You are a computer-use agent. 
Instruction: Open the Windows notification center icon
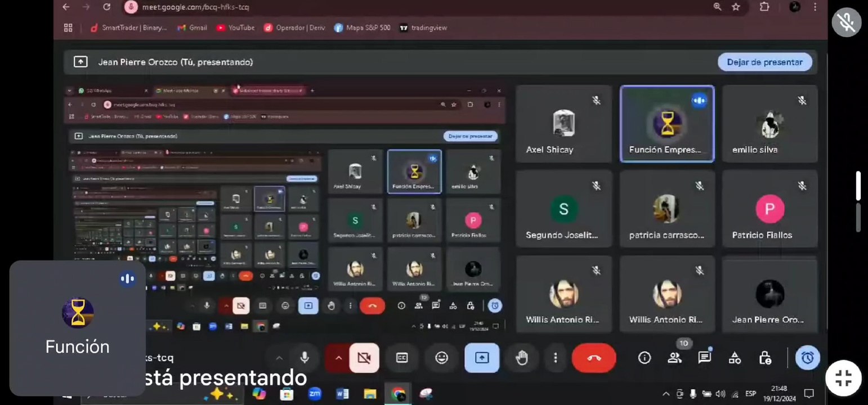tap(808, 393)
